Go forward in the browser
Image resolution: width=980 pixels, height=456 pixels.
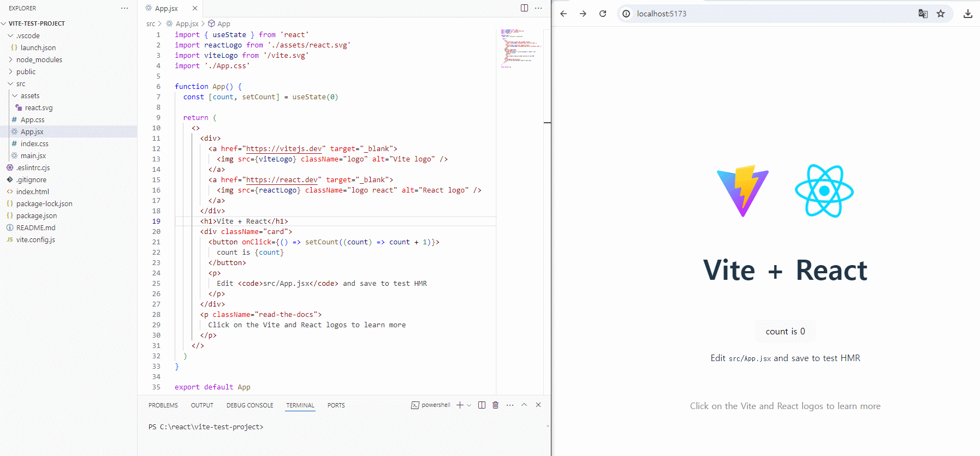pos(583,14)
